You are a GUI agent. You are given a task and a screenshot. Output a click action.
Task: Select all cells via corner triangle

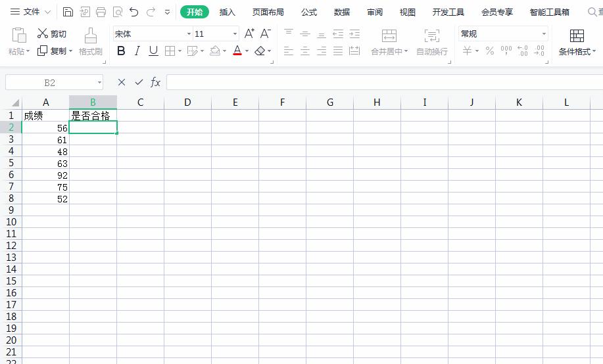pos(15,102)
